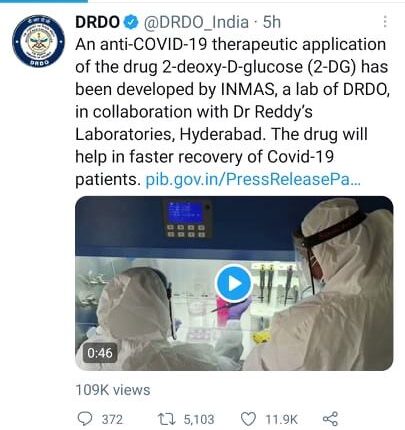405x430 pixels.
Task: Click the tweet text about 2-DG drug
Action: (232, 112)
